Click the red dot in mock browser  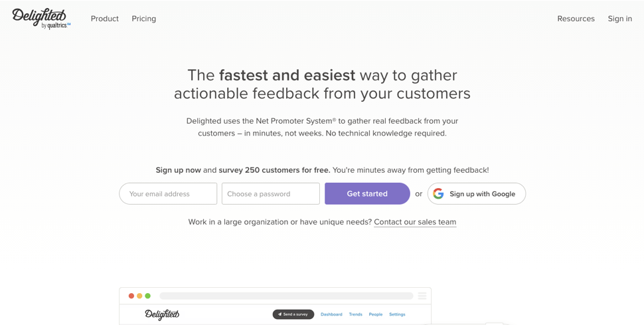coord(131,296)
